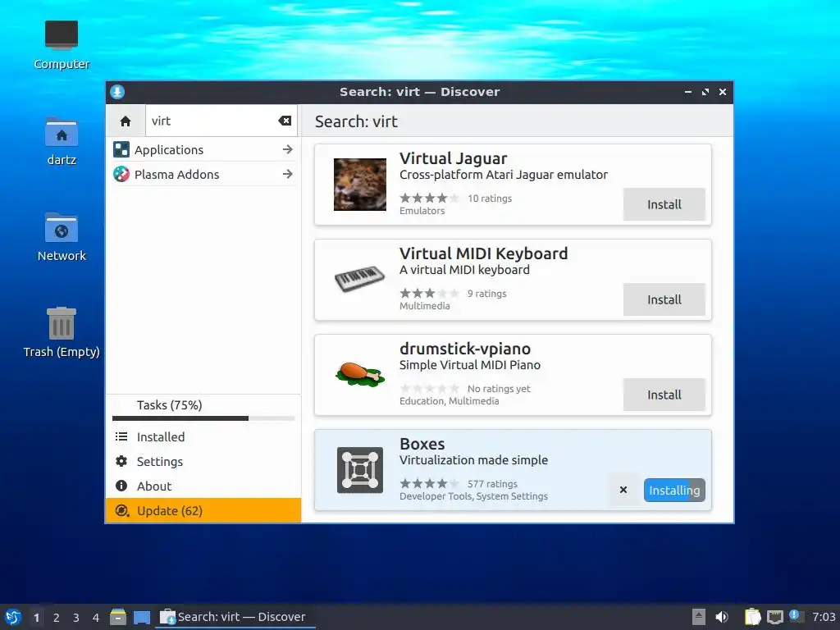Screen dimensions: 840x630
Task: Open the Installed list
Action: 203,436
